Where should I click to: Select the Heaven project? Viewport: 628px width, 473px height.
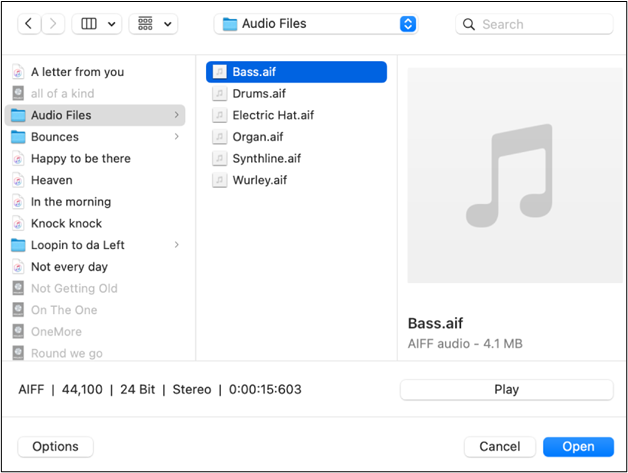pos(95,180)
